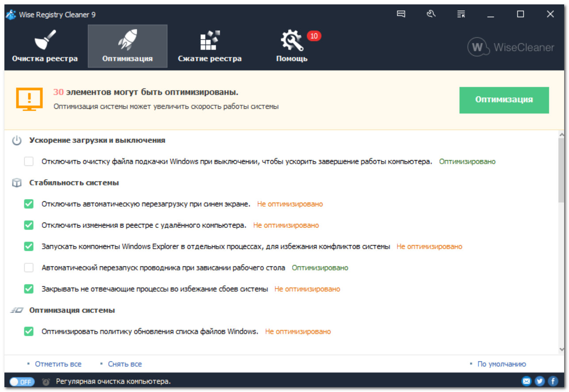Switch to Оптимизация tab
Image resolution: width=569 pixels, height=392 pixels.
coord(127,46)
